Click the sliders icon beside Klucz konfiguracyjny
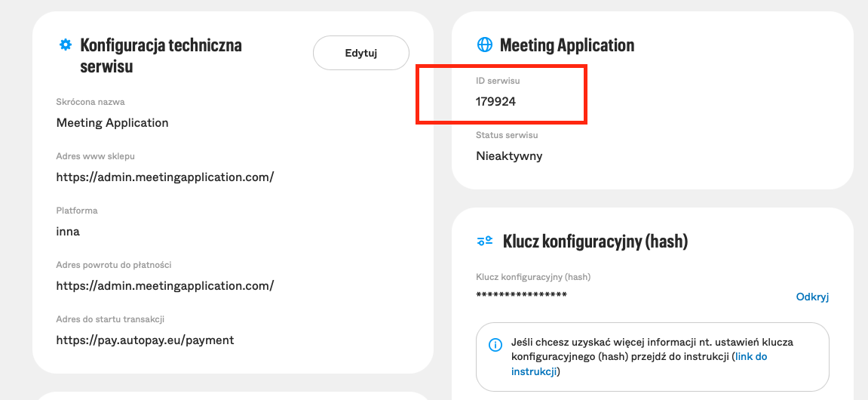 click(x=485, y=241)
